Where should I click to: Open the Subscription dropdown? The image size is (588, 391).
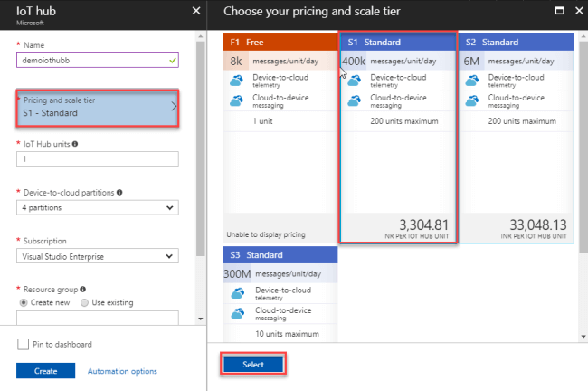click(x=97, y=256)
